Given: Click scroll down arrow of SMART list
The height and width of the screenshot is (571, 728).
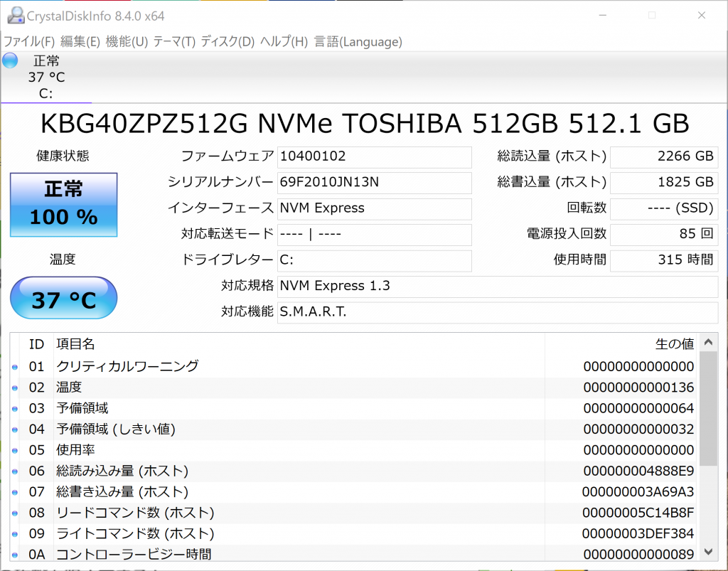Looking at the screenshot, I should coord(708,552).
